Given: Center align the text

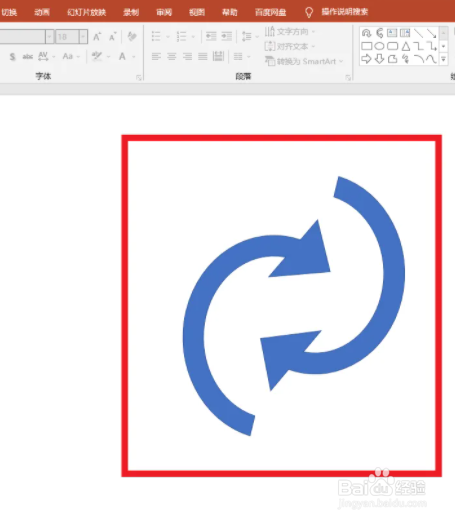Looking at the screenshot, I should click(x=172, y=56).
